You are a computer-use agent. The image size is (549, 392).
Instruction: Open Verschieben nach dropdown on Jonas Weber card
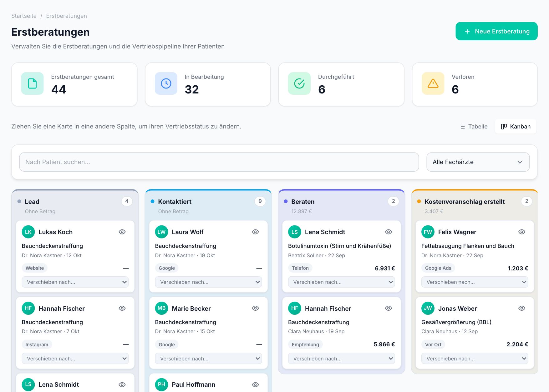[x=475, y=359]
